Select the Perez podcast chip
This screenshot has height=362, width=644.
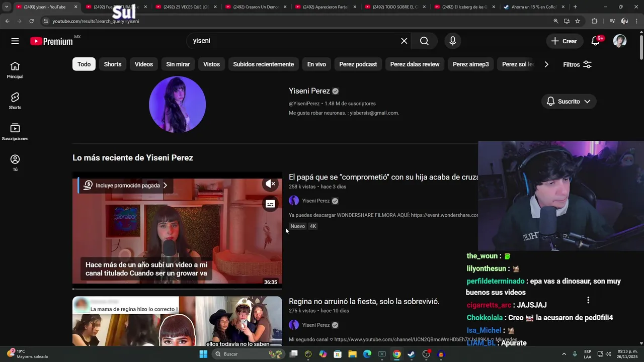coord(358,64)
